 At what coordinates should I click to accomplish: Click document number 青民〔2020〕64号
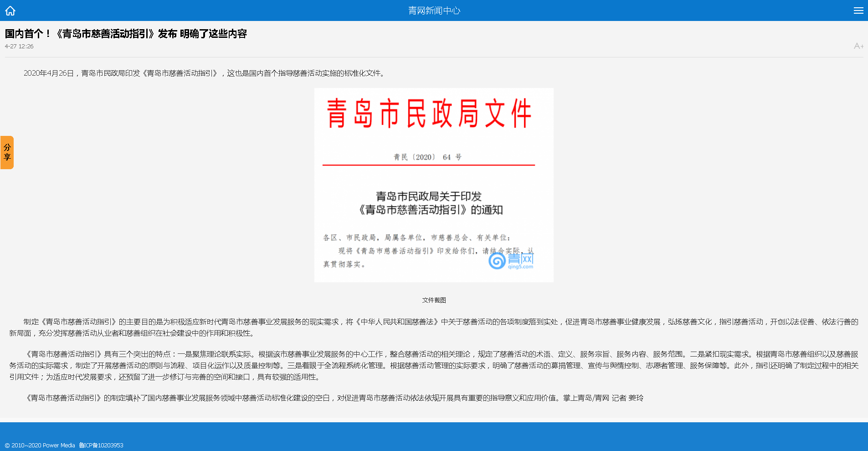click(427, 157)
